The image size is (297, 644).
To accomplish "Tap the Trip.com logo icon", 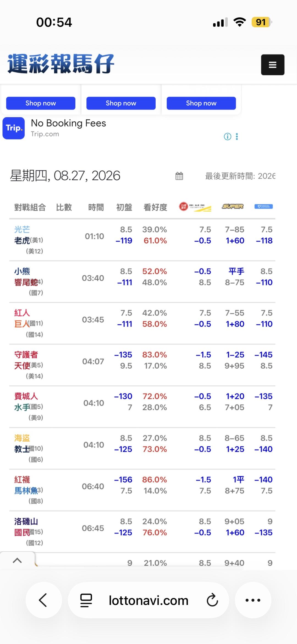I will click(x=14, y=128).
